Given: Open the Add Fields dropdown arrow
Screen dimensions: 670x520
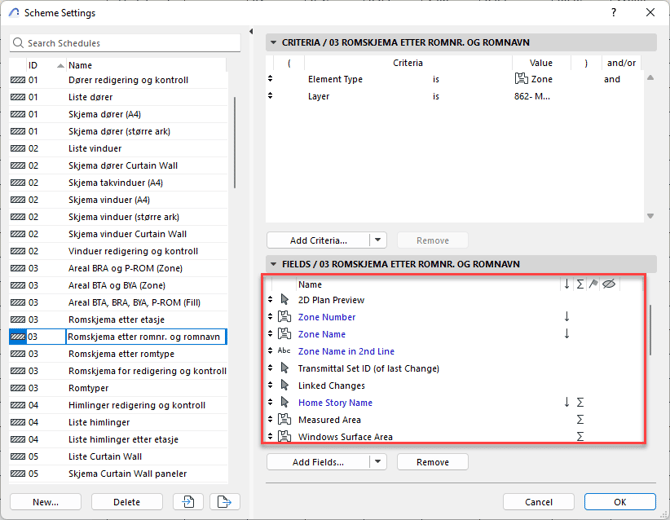Looking at the screenshot, I should click(377, 462).
